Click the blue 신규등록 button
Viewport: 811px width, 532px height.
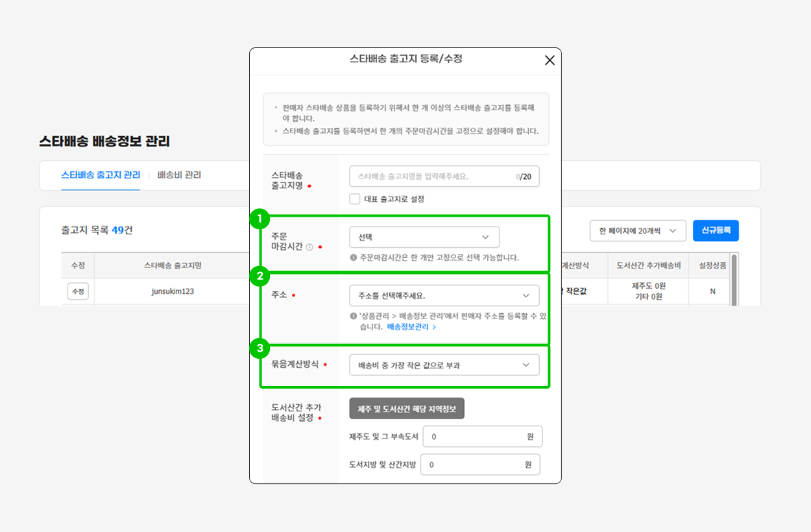pos(716,231)
